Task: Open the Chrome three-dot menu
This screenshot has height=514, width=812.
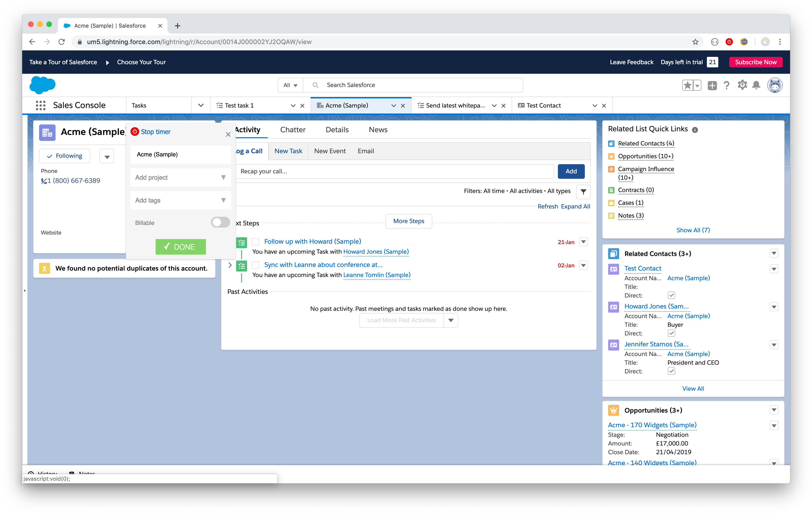Action: pos(780,42)
